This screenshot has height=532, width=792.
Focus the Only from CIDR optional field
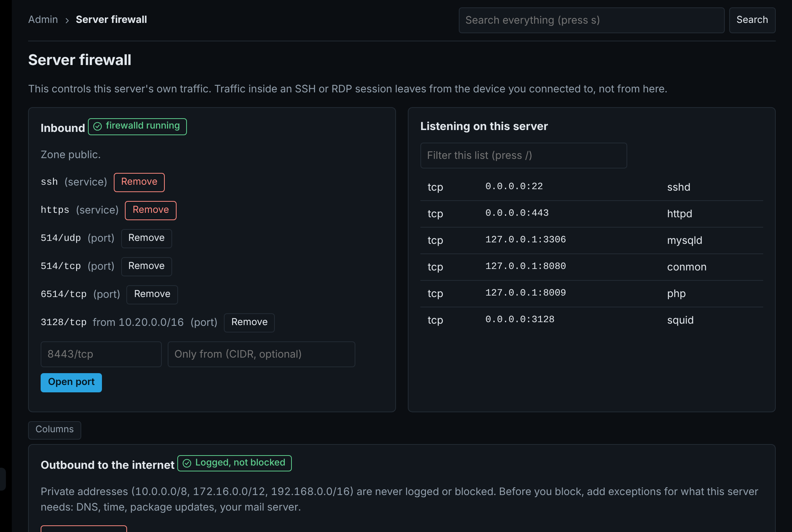click(x=262, y=354)
